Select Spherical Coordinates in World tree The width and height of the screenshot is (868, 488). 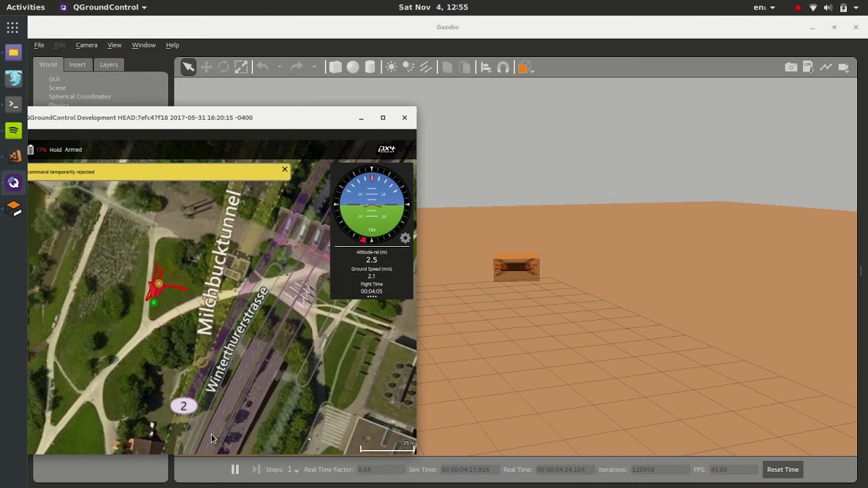[x=79, y=96]
